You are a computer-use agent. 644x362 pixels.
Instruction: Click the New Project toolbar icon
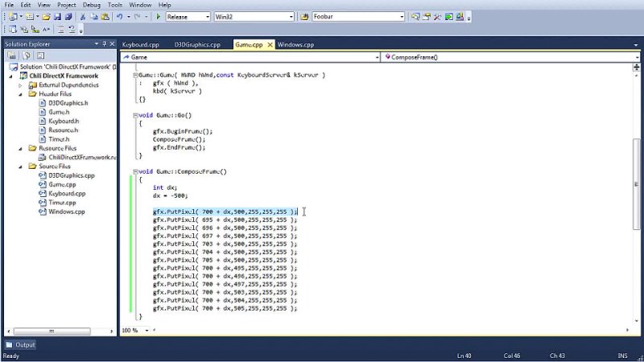coord(13,17)
